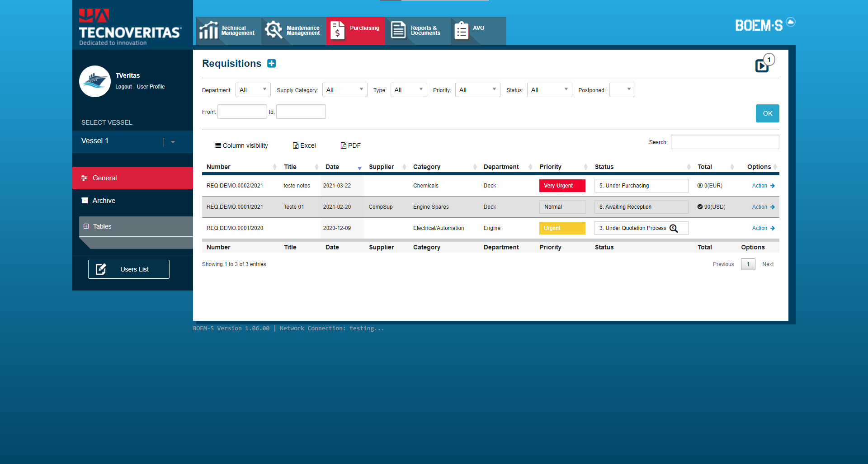Open the quotation magnifier on REQ.DEMO.0001/2020
Screen dimensions: 868x464
point(674,228)
